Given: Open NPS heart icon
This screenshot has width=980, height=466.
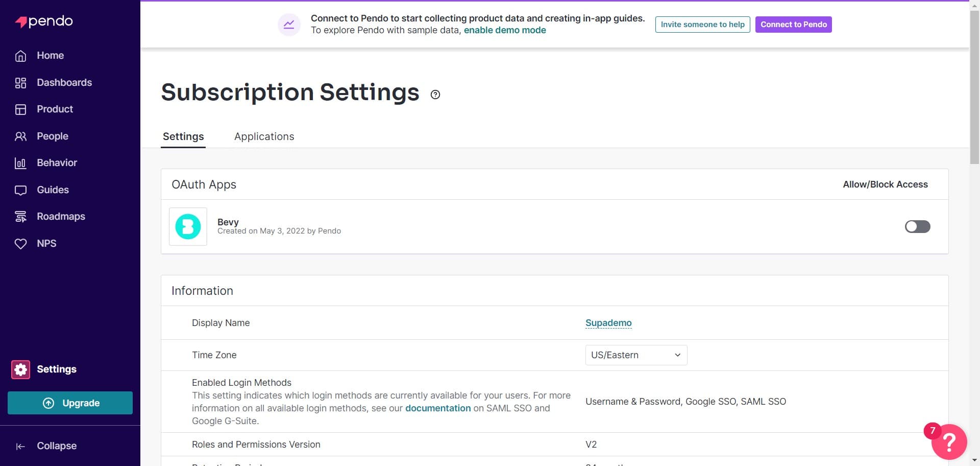Looking at the screenshot, I should click(x=20, y=244).
